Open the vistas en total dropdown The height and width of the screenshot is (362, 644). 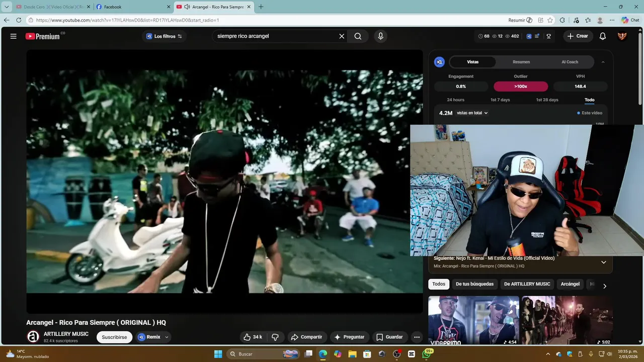(x=472, y=113)
